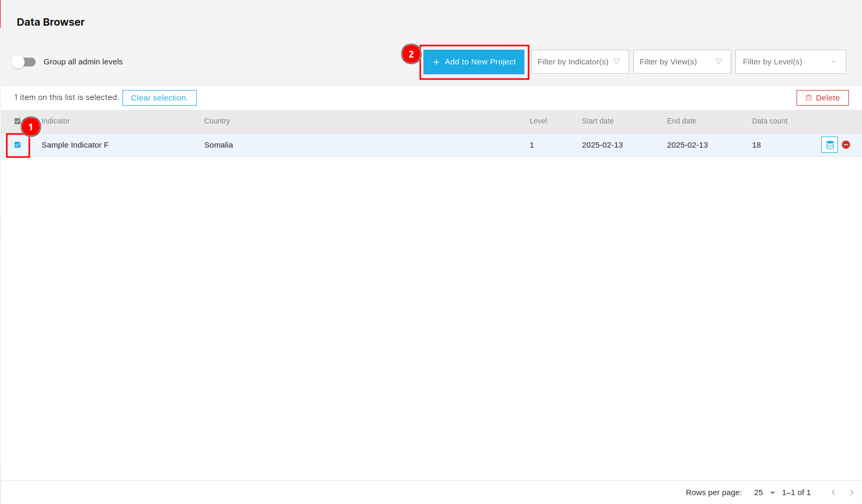The image size is (862, 504).
Task: Toggle Group all admin levels switch
Action: (x=24, y=62)
